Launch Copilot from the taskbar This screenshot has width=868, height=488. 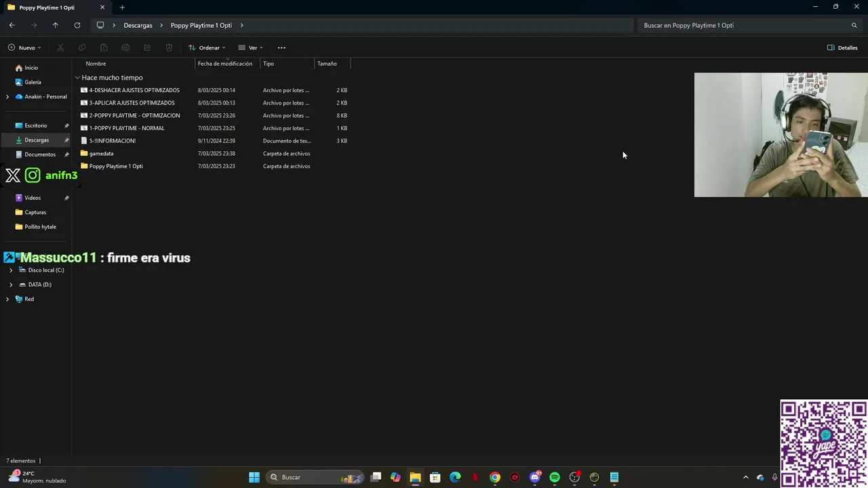(395, 477)
